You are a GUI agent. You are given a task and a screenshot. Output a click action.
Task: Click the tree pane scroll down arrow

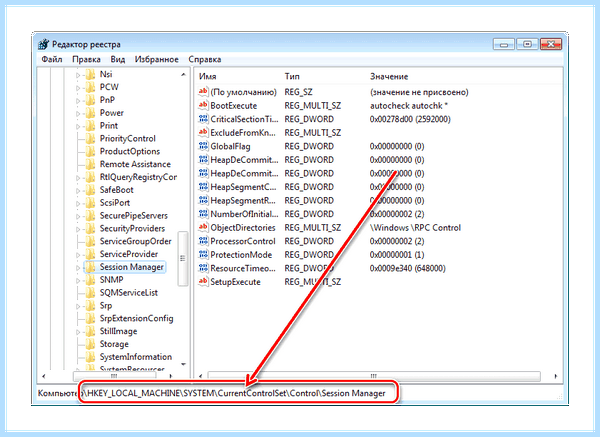click(183, 364)
